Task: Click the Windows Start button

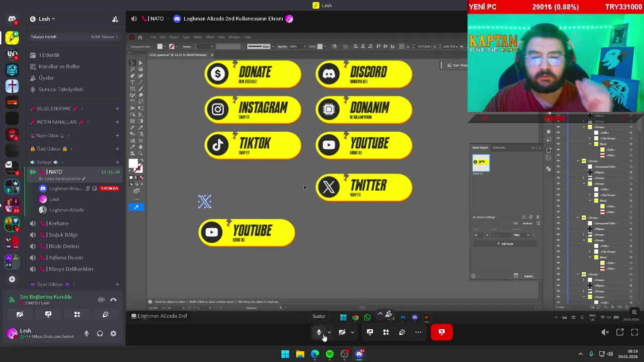Action: click(x=285, y=354)
